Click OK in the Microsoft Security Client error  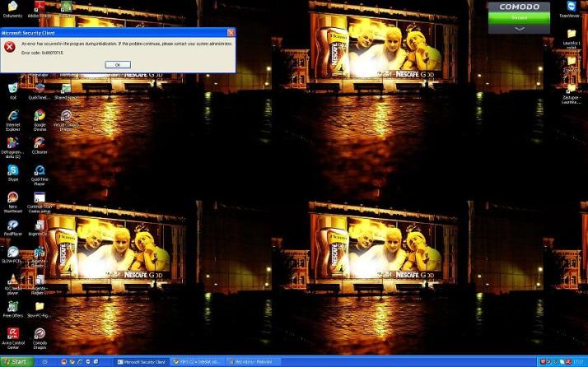pyautogui.click(x=118, y=65)
